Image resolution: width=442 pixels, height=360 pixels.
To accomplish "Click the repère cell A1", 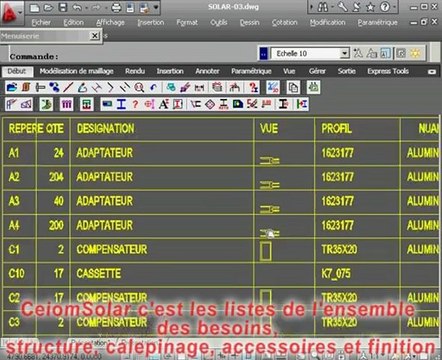I will [x=14, y=153].
